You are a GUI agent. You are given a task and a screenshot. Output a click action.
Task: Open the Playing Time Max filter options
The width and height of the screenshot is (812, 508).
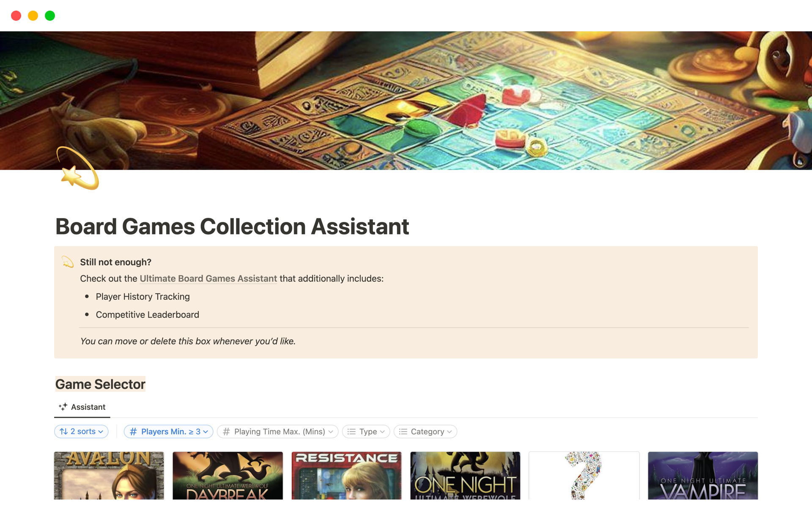[x=277, y=431]
